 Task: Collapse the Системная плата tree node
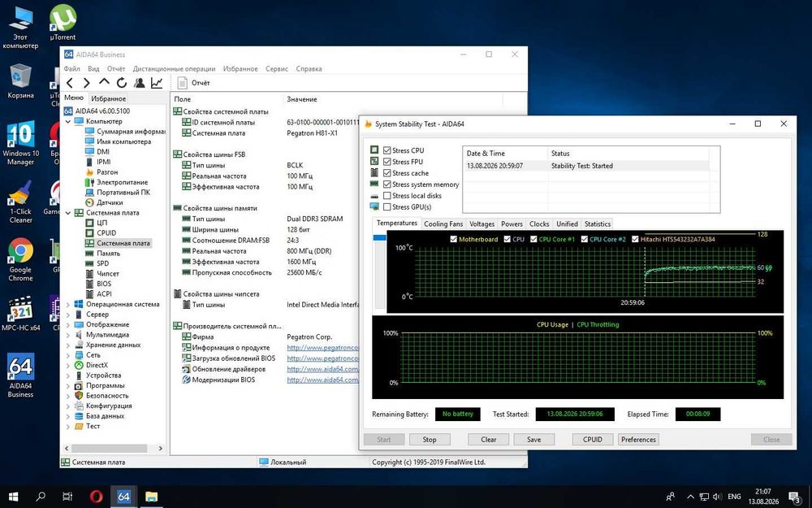pyautogui.click(x=68, y=212)
